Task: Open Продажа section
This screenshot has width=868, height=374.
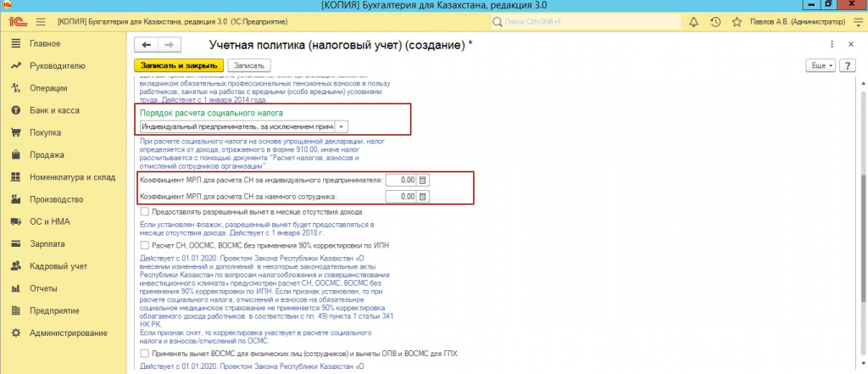Action: click(x=47, y=155)
